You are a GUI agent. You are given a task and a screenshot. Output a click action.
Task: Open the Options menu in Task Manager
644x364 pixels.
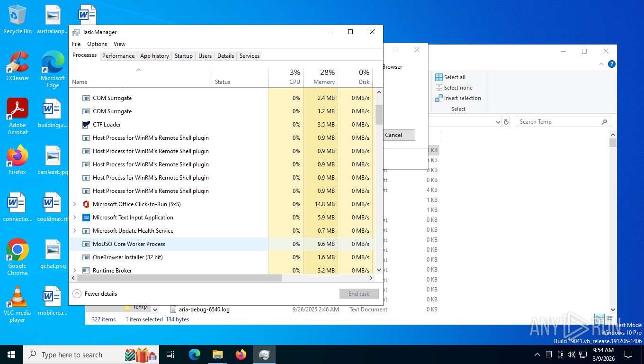[97, 44]
